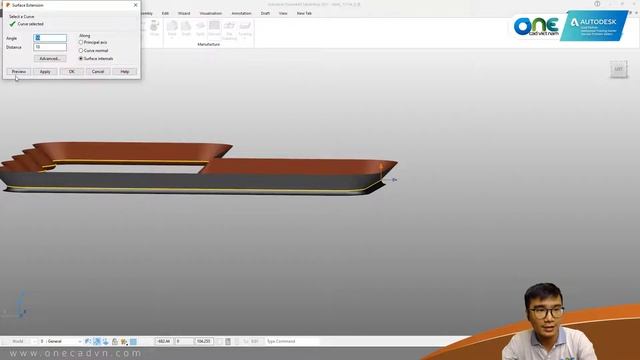Click the calculator icon in status bar
This screenshot has height=360, width=640.
tap(228, 341)
